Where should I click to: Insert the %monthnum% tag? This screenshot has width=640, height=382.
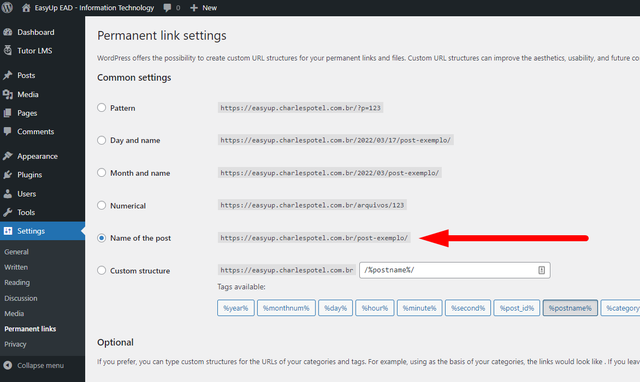click(x=286, y=308)
